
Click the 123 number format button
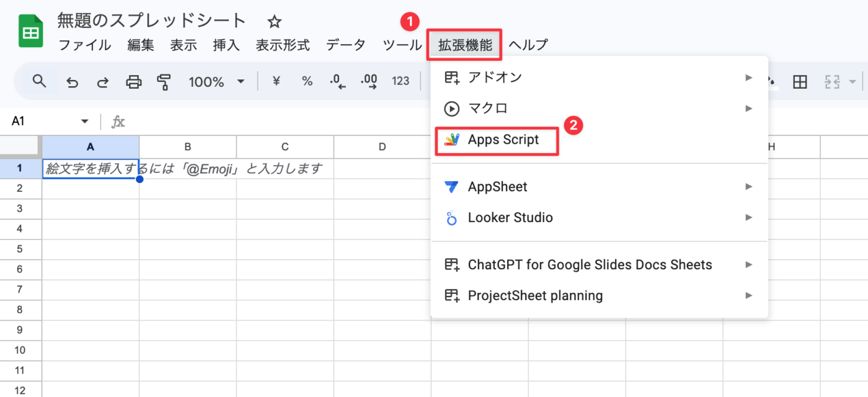pos(401,81)
